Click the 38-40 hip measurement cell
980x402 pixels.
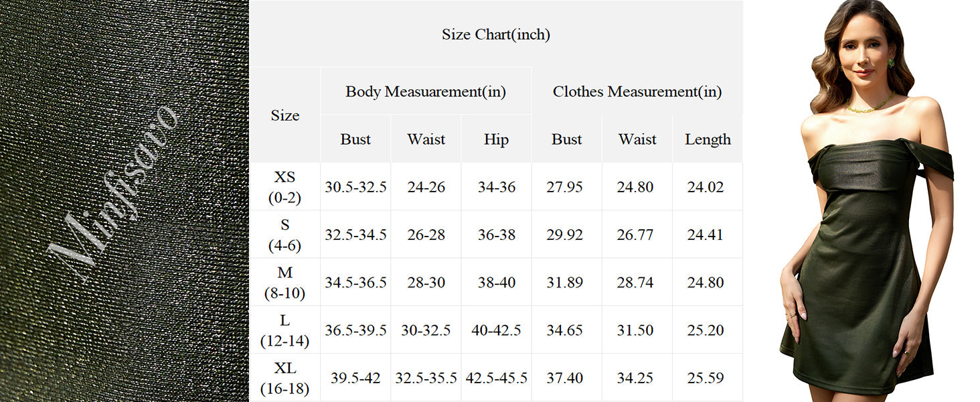(x=496, y=282)
